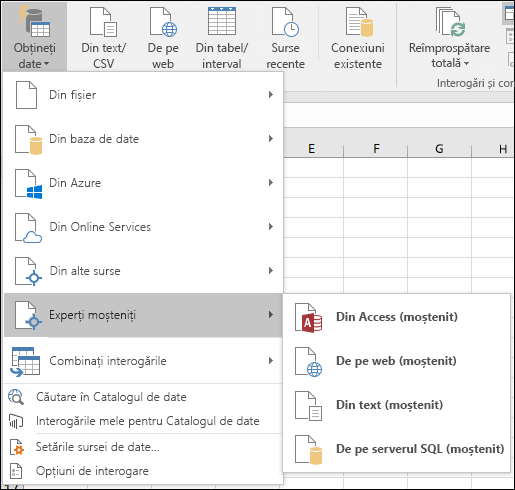The height and width of the screenshot is (490, 515).
Task: Open the Obțineți date dropdown button
Action: click(x=35, y=37)
